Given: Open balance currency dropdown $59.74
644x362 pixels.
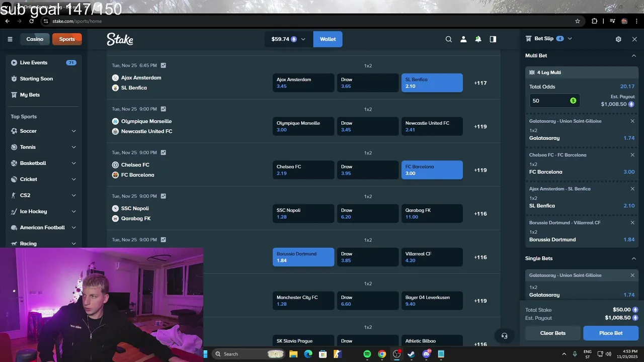Looking at the screenshot, I should pyautogui.click(x=289, y=39).
